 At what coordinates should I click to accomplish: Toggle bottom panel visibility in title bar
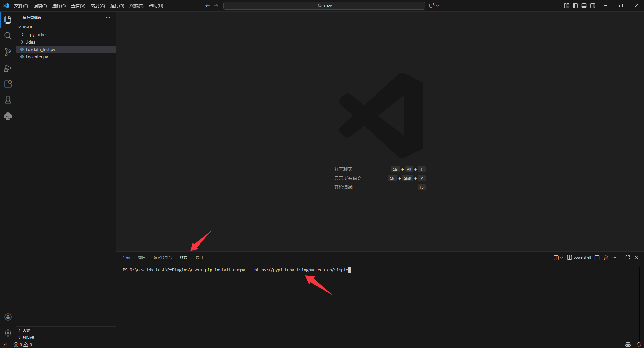click(584, 6)
